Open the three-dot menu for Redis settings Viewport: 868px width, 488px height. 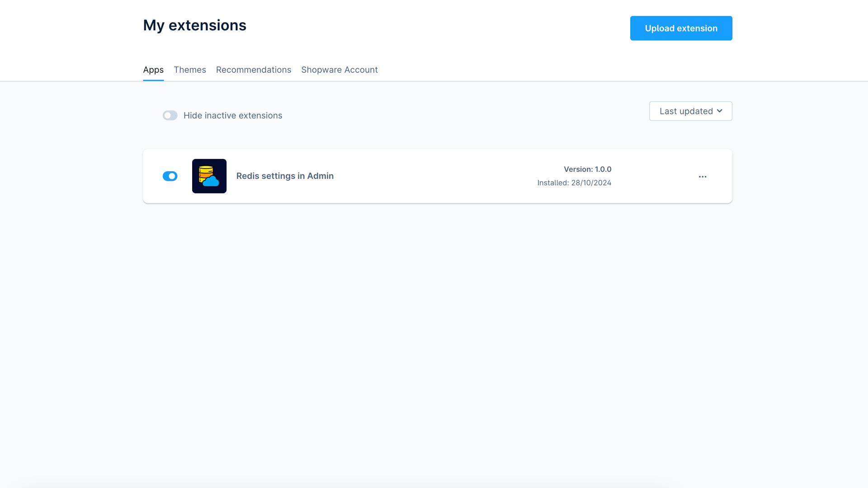(x=703, y=177)
